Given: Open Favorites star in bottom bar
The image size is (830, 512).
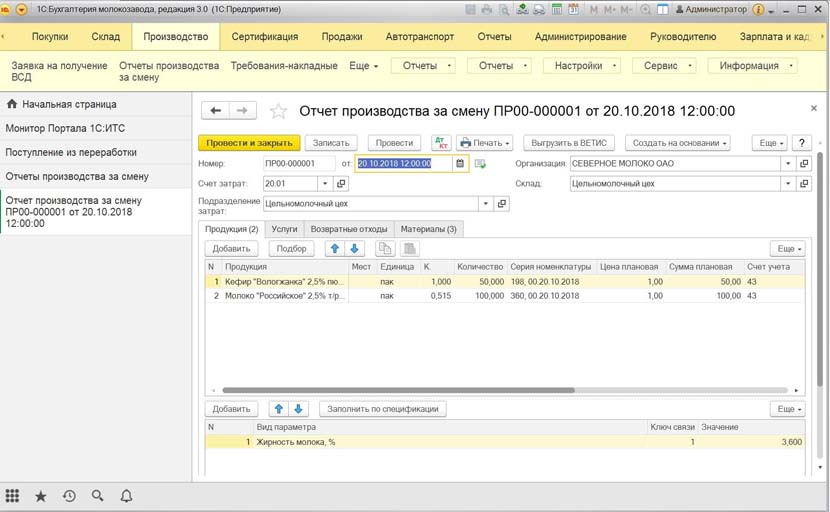Looking at the screenshot, I should 41,496.
